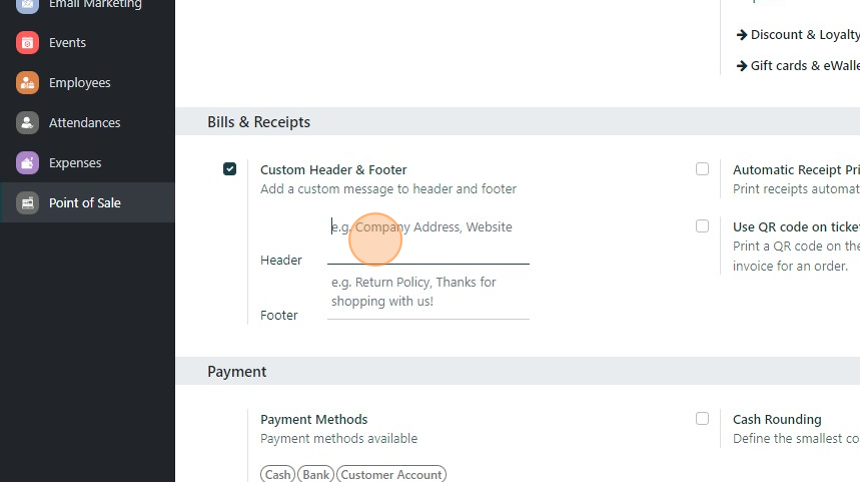The width and height of the screenshot is (860, 482).
Task: Click the Discount & Loyalty arrow icon
Action: tap(742, 35)
